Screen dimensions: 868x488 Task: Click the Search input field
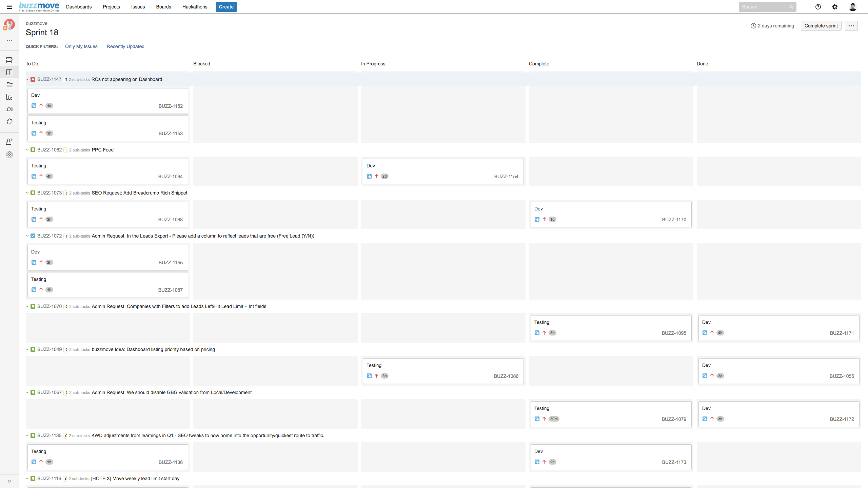point(768,7)
